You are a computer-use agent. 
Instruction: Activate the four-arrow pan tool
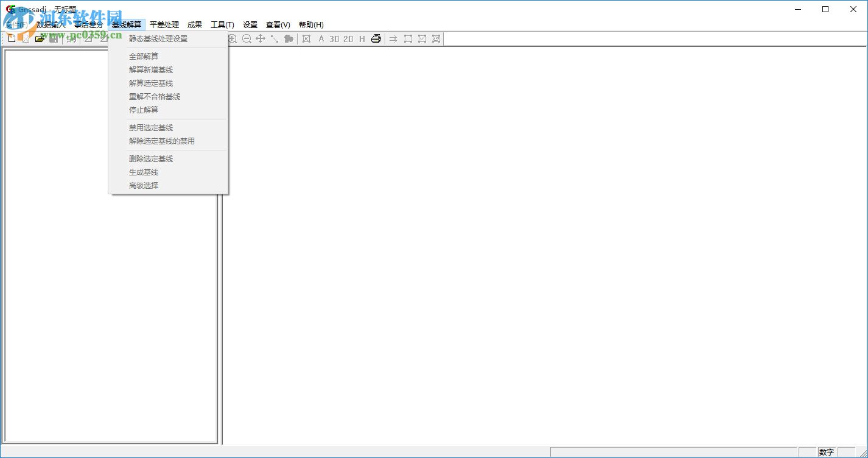(261, 39)
